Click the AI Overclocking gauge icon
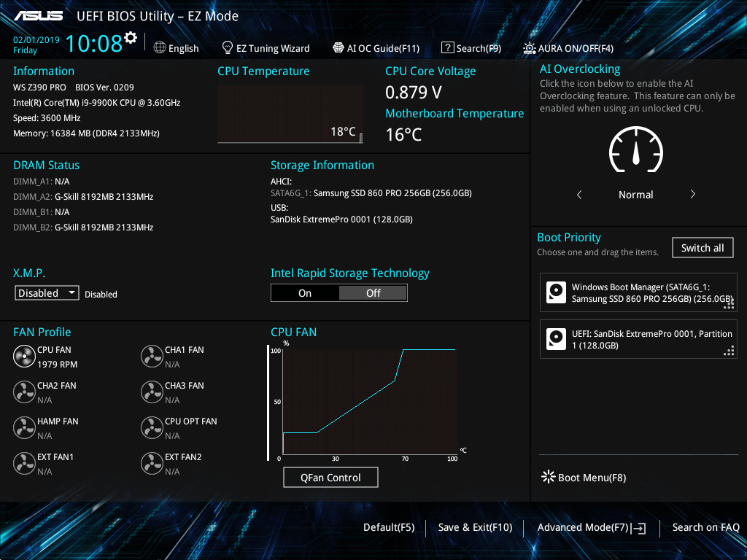The width and height of the screenshot is (747, 560). pyautogui.click(x=636, y=149)
